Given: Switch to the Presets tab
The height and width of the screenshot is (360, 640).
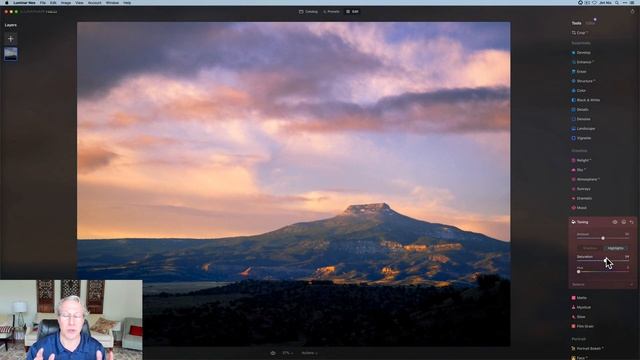Looking at the screenshot, I should (x=331, y=11).
